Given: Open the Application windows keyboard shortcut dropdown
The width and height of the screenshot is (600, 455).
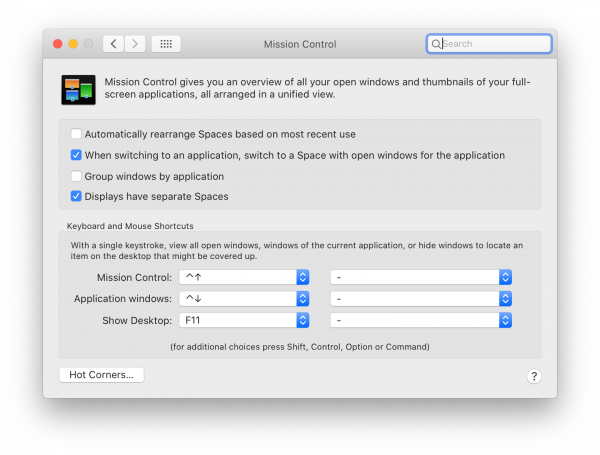Looking at the screenshot, I should point(244,299).
